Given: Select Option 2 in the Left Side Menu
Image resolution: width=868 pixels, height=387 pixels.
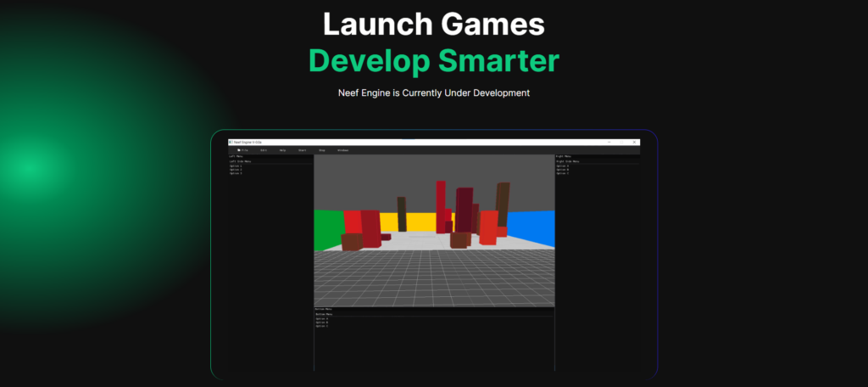Looking at the screenshot, I should [236, 170].
